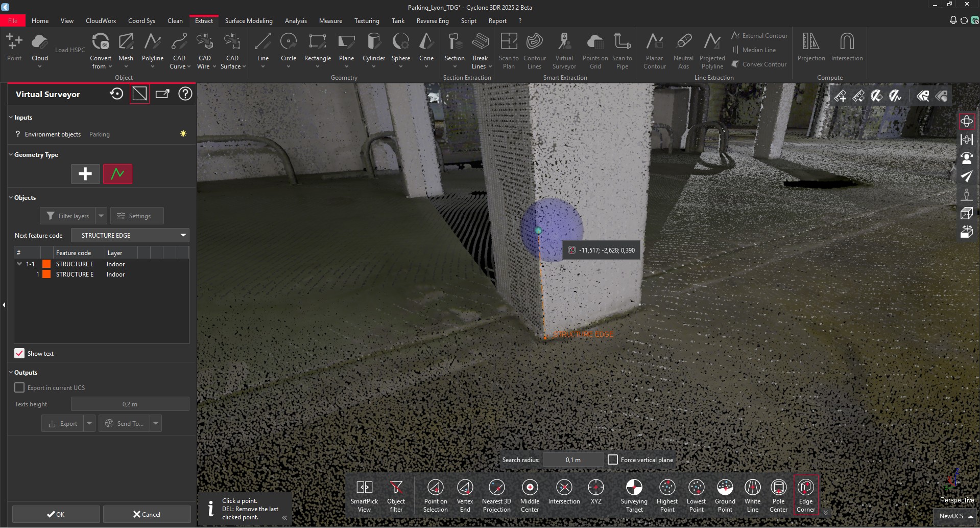Activate the SmartPick View tool
This screenshot has height=528, width=980.
(364, 495)
